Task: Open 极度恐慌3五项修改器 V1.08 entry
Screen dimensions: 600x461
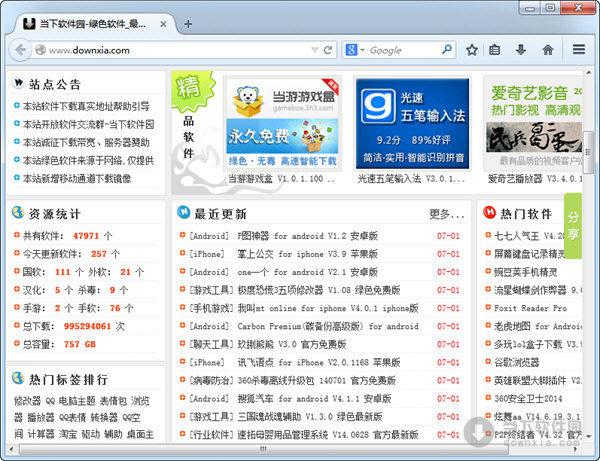Action: (319, 290)
